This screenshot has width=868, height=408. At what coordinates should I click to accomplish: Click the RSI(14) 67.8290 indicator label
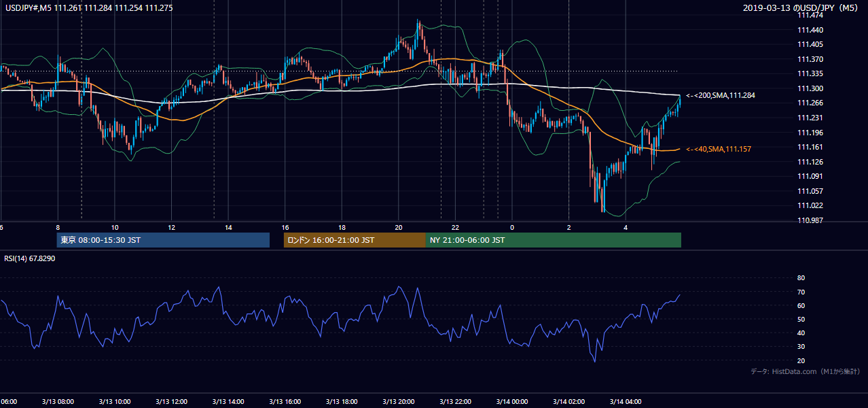(30, 258)
